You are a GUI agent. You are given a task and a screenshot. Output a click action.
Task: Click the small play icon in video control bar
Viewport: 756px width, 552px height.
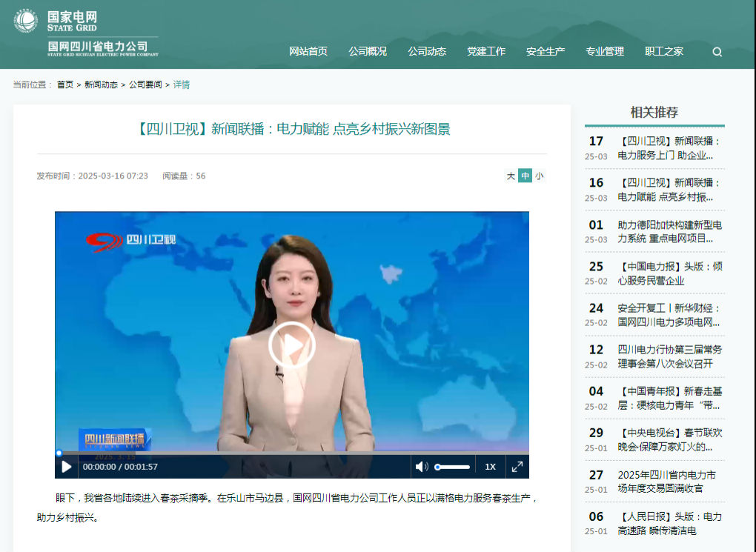point(67,467)
